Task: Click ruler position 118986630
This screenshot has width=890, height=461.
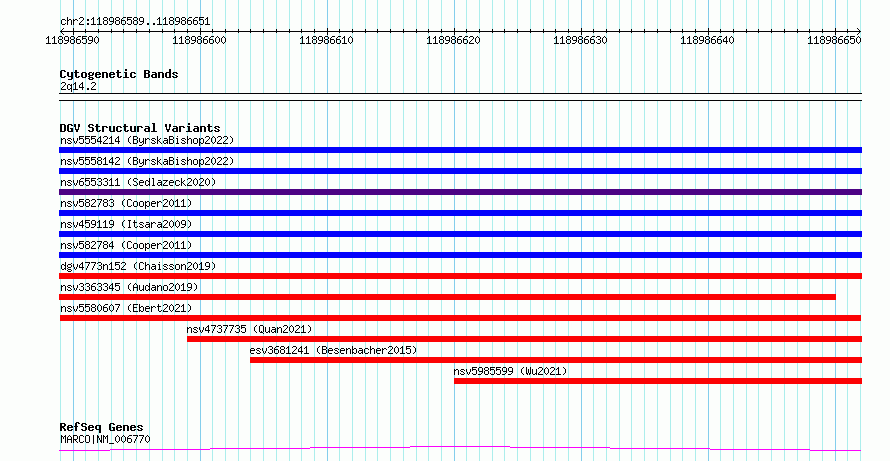Action: [x=580, y=40]
